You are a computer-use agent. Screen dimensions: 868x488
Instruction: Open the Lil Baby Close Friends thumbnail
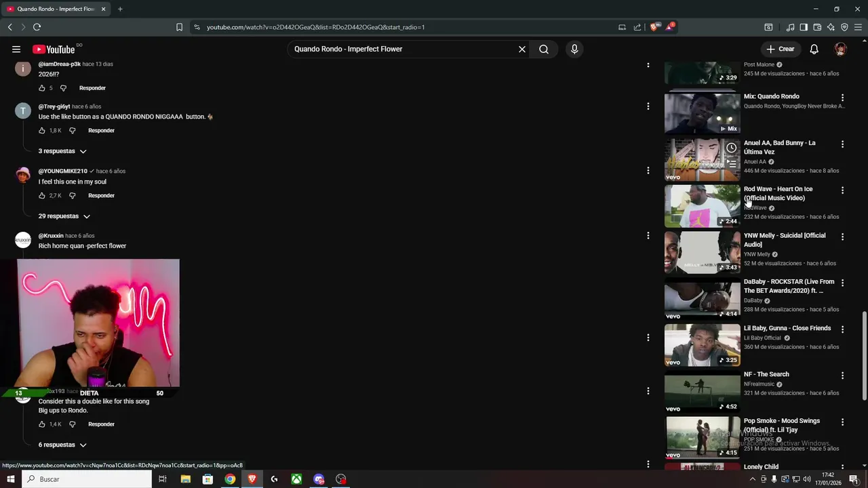click(x=702, y=345)
